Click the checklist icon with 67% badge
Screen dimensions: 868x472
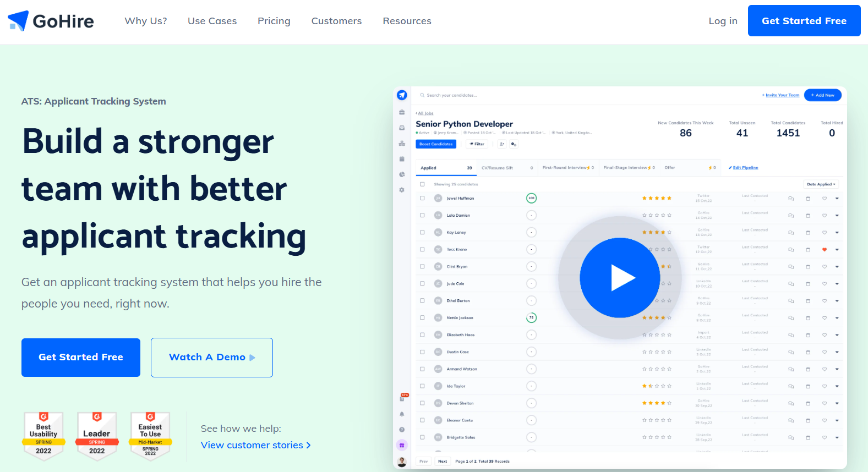click(x=402, y=398)
